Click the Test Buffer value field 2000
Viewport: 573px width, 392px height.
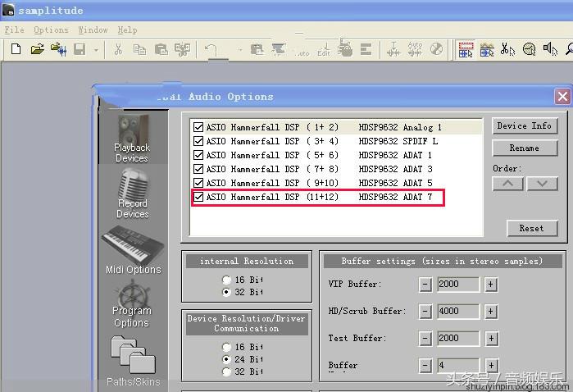pos(458,338)
